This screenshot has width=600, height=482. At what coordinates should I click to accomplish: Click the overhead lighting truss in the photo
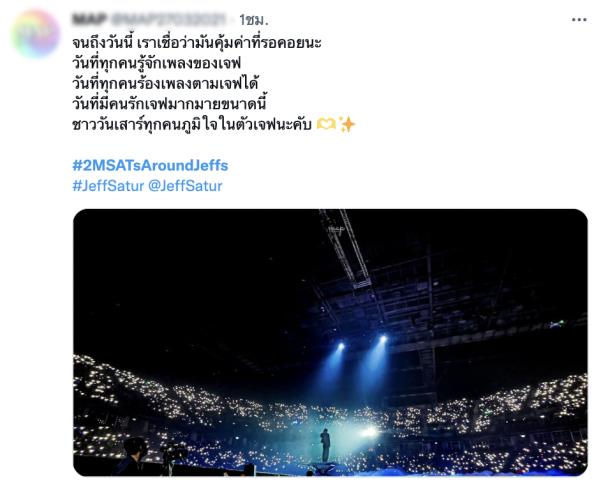click(344, 249)
